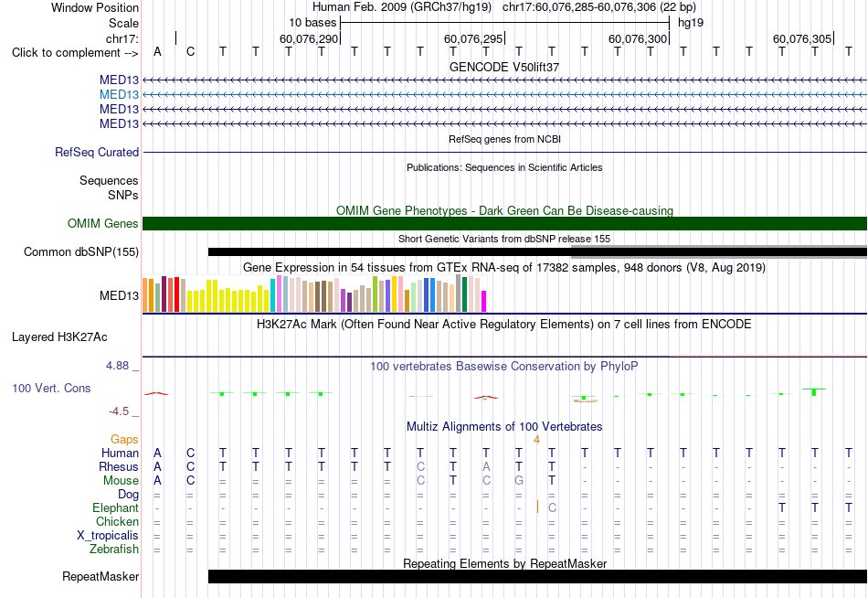Click the -4.5 PhyloP lower scale value
The image size is (868, 598).
tap(119, 411)
